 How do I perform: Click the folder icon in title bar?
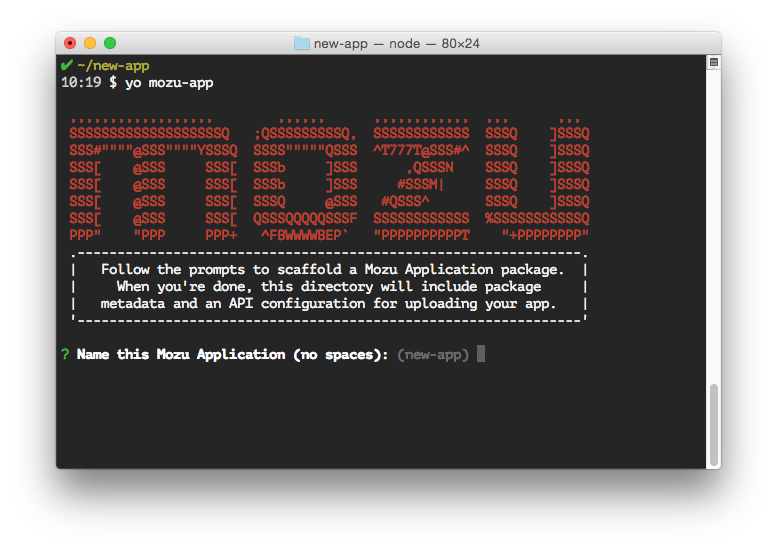[x=301, y=43]
